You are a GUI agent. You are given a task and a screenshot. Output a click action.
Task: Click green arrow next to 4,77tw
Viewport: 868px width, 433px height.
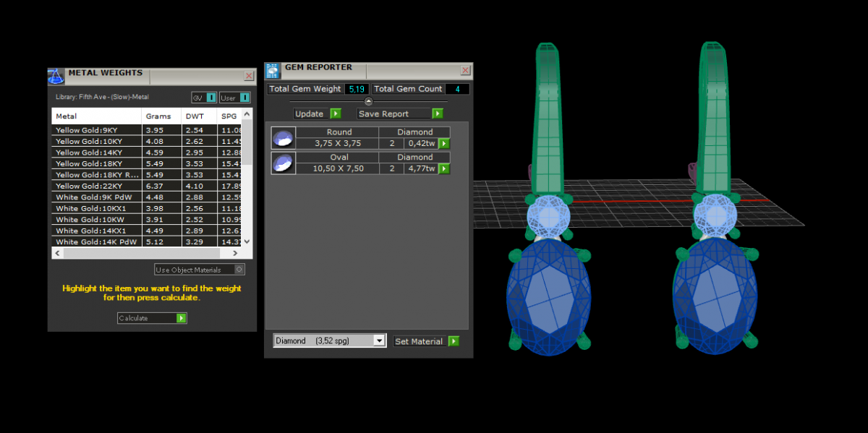[444, 168]
